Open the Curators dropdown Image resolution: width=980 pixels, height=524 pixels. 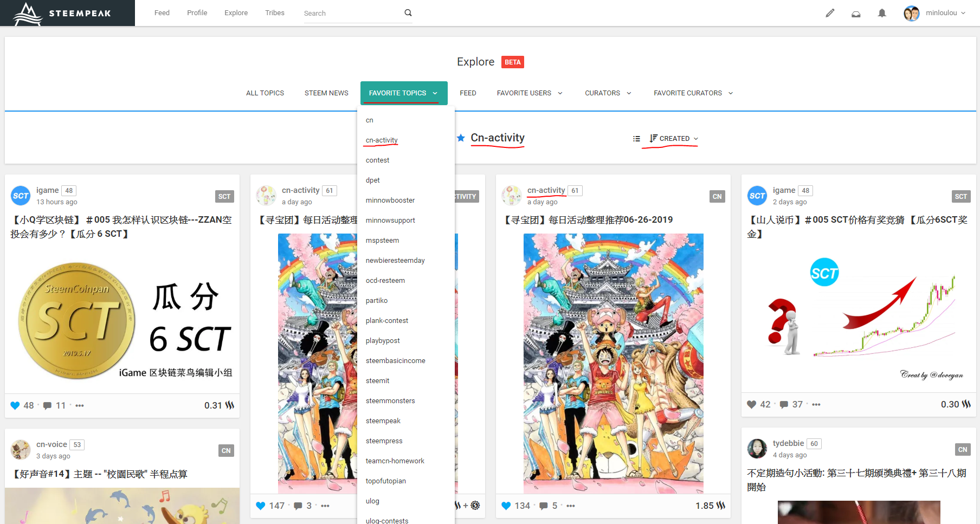point(608,93)
